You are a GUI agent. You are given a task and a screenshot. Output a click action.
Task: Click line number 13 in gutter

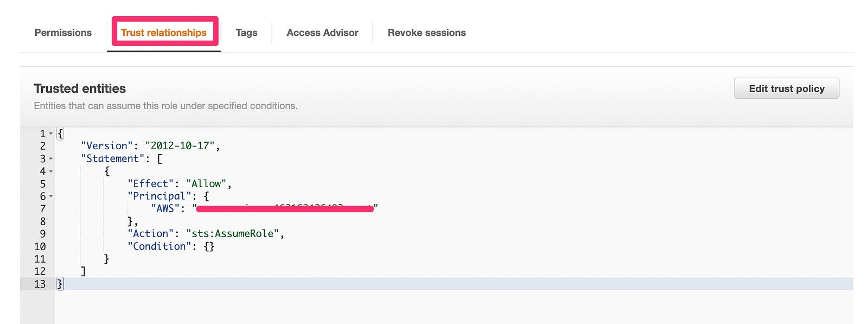point(40,284)
